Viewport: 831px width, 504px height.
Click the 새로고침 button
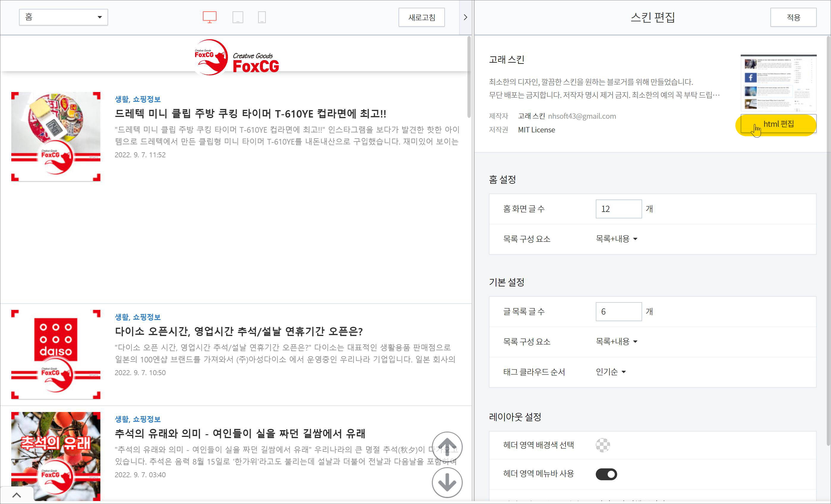[x=421, y=17]
